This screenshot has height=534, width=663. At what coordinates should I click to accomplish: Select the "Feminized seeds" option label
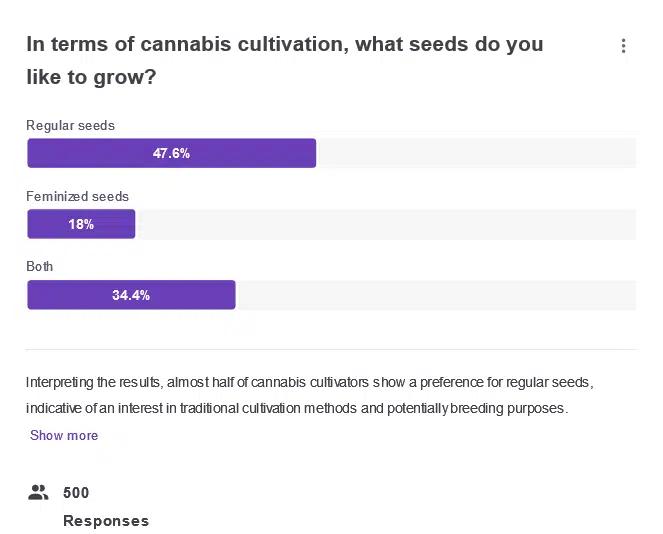77,196
